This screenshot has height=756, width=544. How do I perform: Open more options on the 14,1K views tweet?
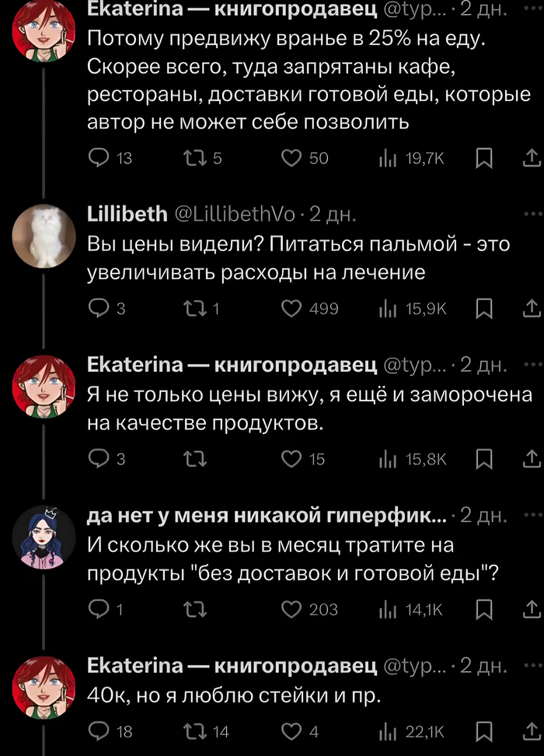click(x=533, y=516)
